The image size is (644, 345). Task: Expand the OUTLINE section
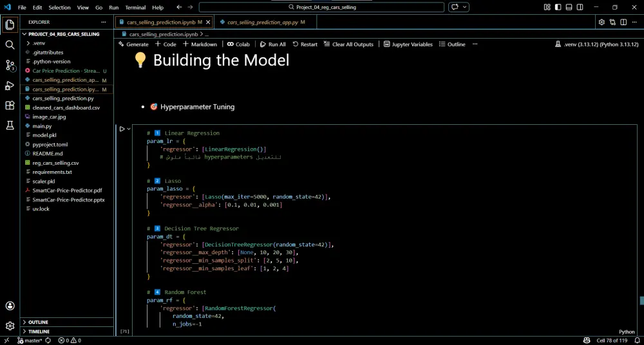coord(67,322)
